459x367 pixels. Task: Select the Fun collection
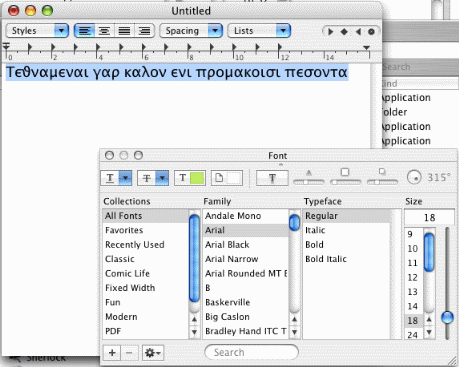(x=146, y=302)
